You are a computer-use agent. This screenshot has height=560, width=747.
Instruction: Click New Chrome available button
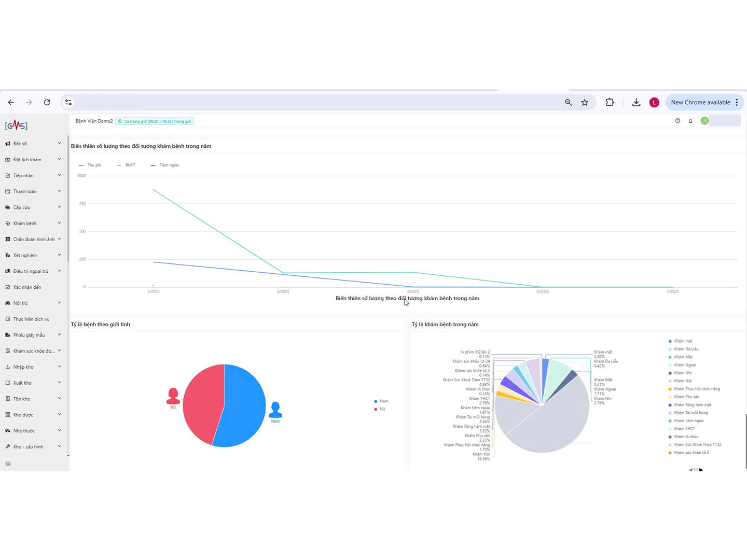pyautogui.click(x=700, y=103)
